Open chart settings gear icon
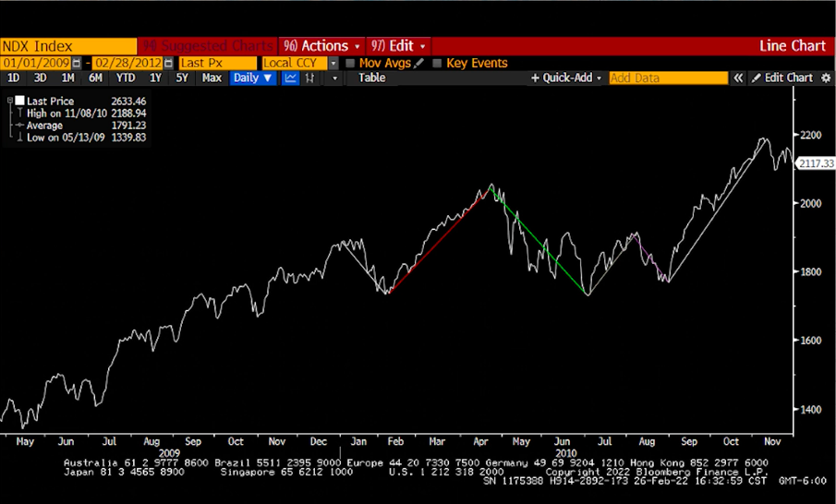Viewport: 836px width, 504px height. pyautogui.click(x=824, y=78)
